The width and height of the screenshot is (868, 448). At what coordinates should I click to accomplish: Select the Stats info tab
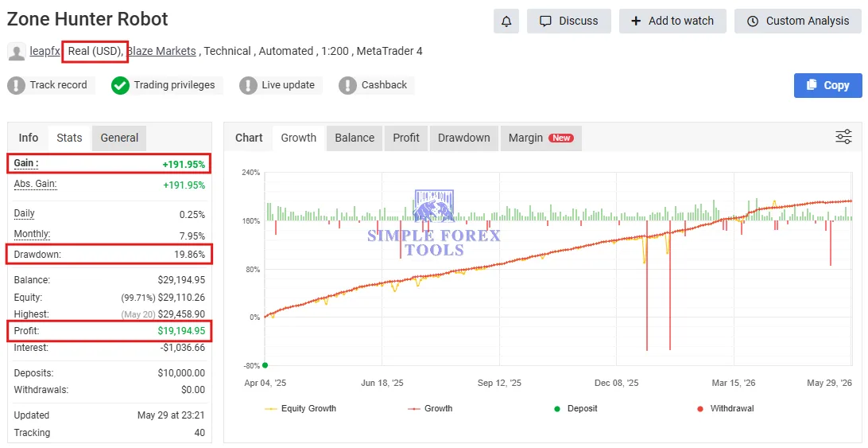69,138
